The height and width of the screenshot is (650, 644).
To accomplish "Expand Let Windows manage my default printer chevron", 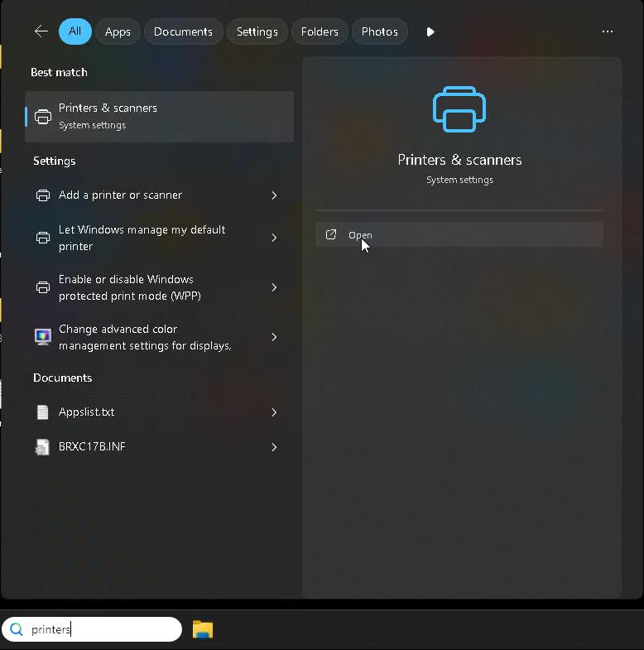I will [274, 238].
